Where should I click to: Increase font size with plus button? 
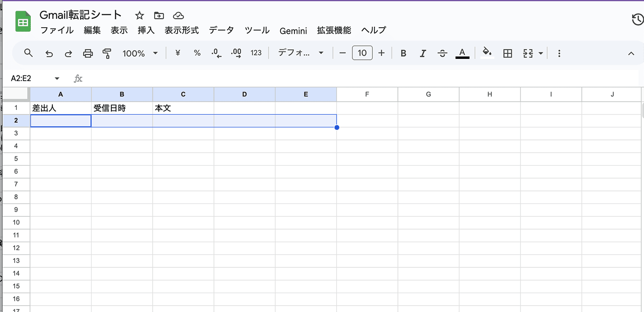381,53
